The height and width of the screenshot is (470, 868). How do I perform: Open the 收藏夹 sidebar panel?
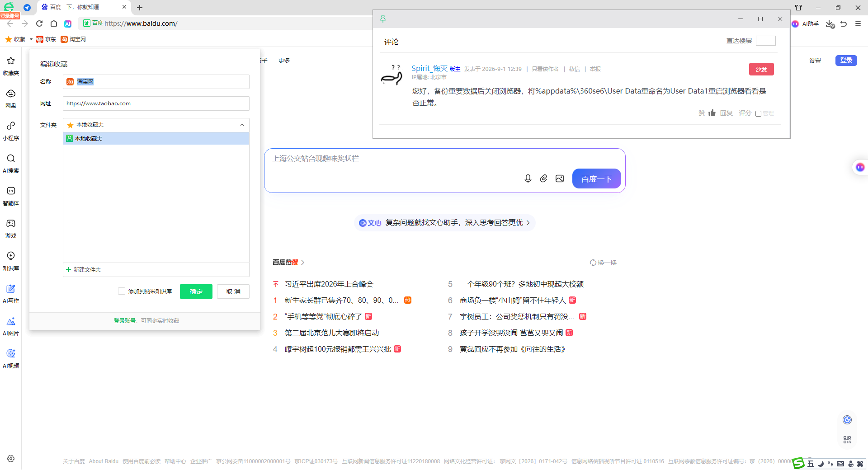tap(11, 66)
